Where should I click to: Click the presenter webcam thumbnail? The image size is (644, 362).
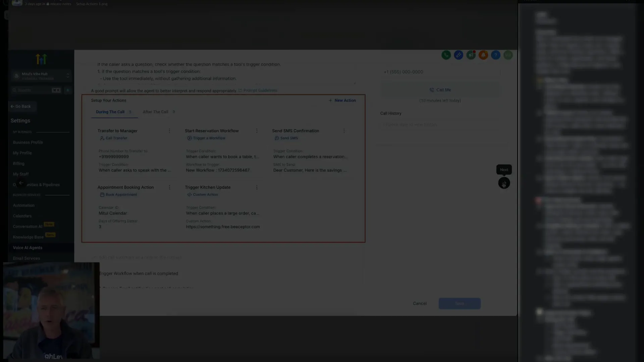(51, 311)
